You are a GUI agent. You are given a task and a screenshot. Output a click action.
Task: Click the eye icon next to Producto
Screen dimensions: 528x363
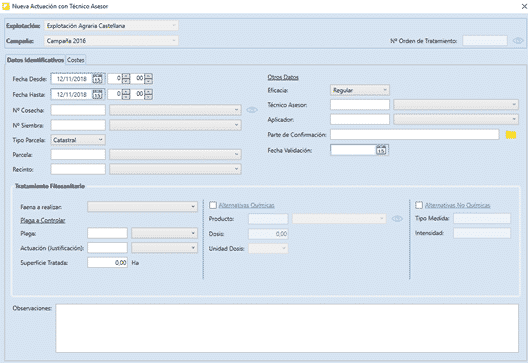click(x=397, y=219)
